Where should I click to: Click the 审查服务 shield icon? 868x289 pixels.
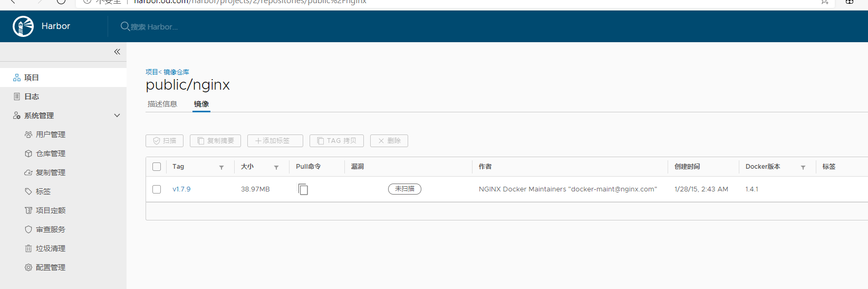[28, 229]
